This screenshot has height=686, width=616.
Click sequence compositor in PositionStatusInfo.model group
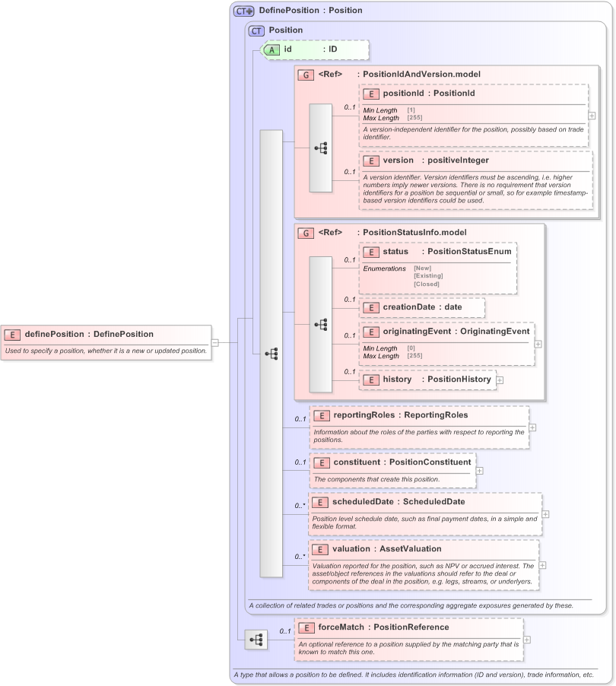[321, 325]
